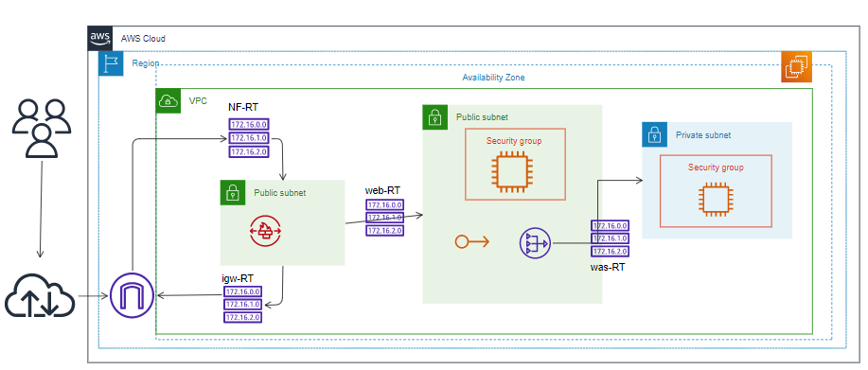Viewport: 868px width, 370px height.
Task: Click the 172.16.2.0 row of NF-RT
Action: pos(249,151)
